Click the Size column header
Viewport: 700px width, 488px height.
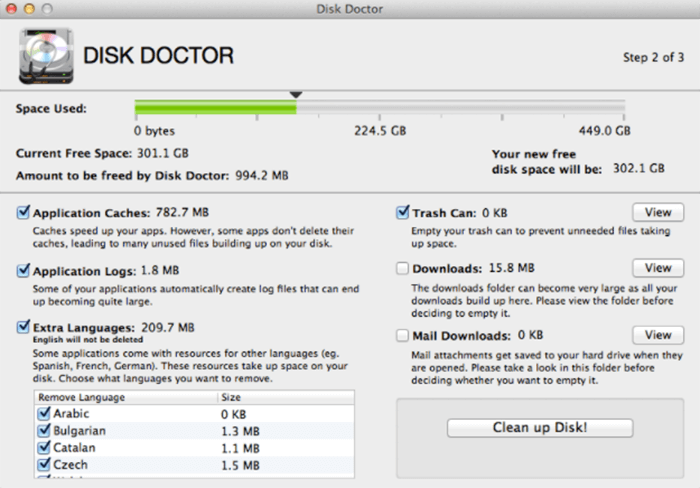(286, 397)
